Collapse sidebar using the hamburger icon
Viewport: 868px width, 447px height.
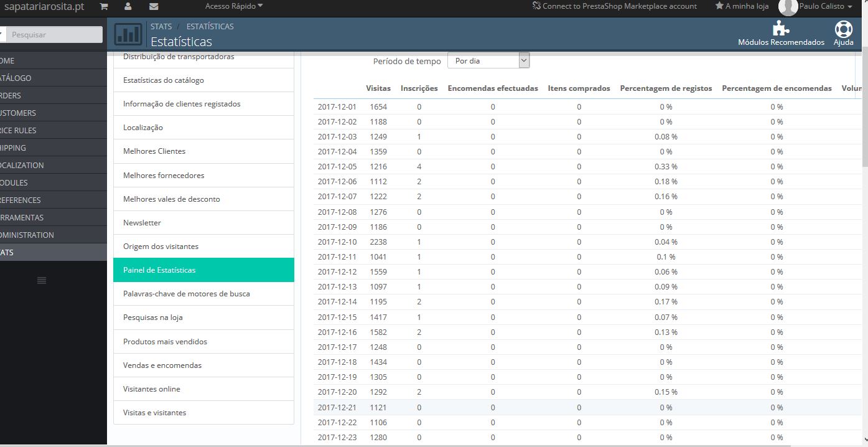(42, 281)
